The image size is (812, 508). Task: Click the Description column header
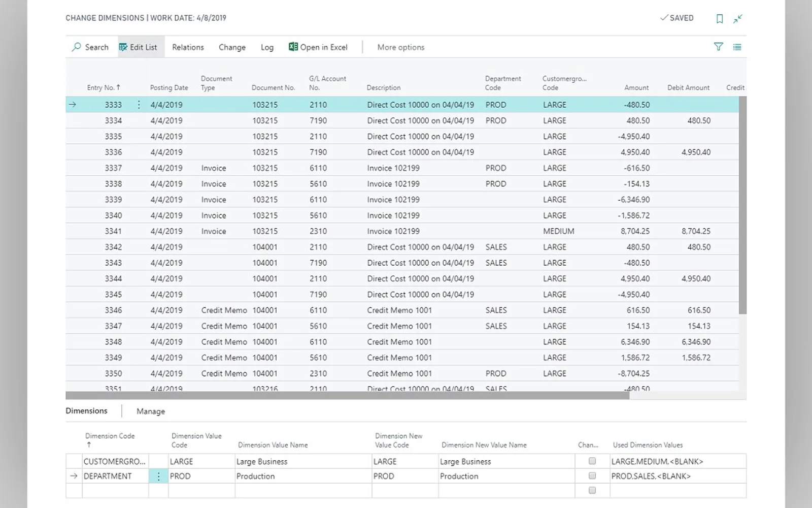(x=384, y=87)
